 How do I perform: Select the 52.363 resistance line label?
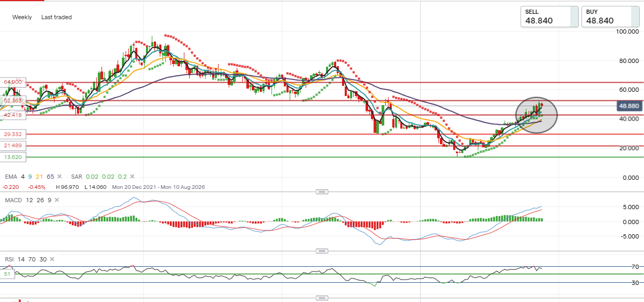click(12, 100)
